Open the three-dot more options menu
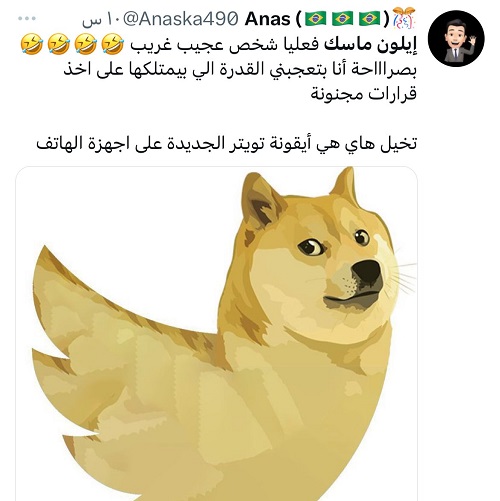The width and height of the screenshot is (500, 501). tap(27, 19)
